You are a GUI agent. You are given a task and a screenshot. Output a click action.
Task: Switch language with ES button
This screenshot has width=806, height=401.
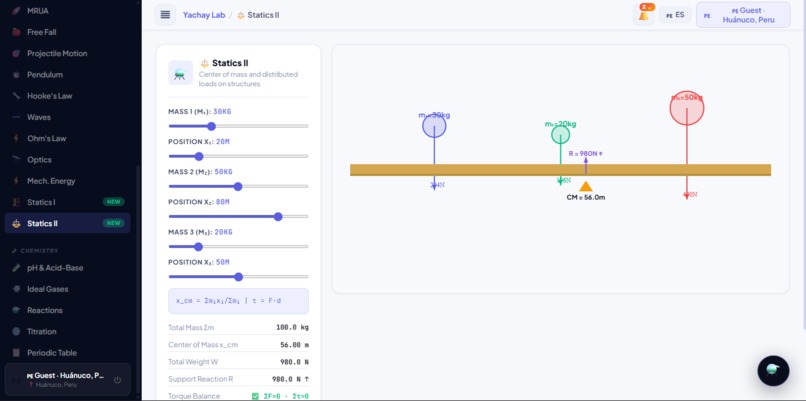pyautogui.click(x=675, y=15)
